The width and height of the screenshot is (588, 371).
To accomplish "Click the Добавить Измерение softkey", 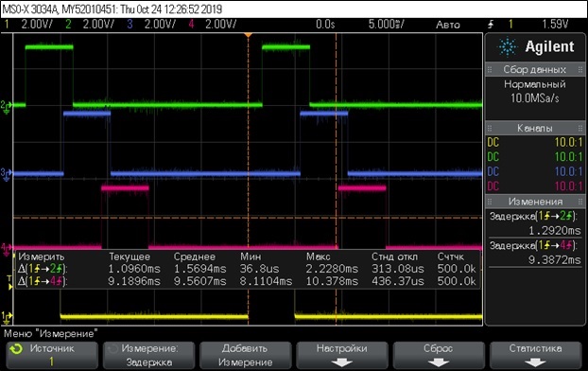I will click(x=245, y=355).
